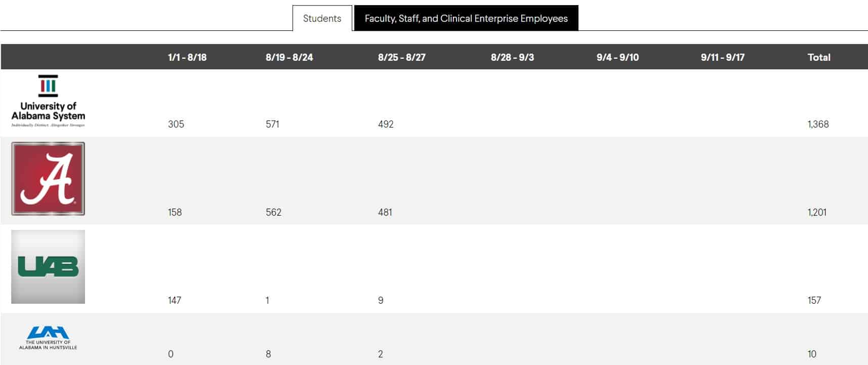Click the UAH total value 10

[812, 354]
